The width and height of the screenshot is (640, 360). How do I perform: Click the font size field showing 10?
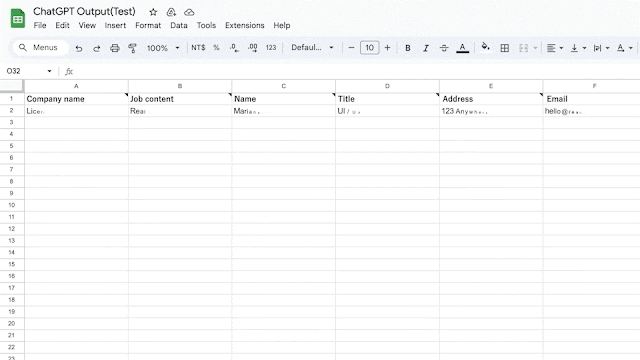(369, 48)
